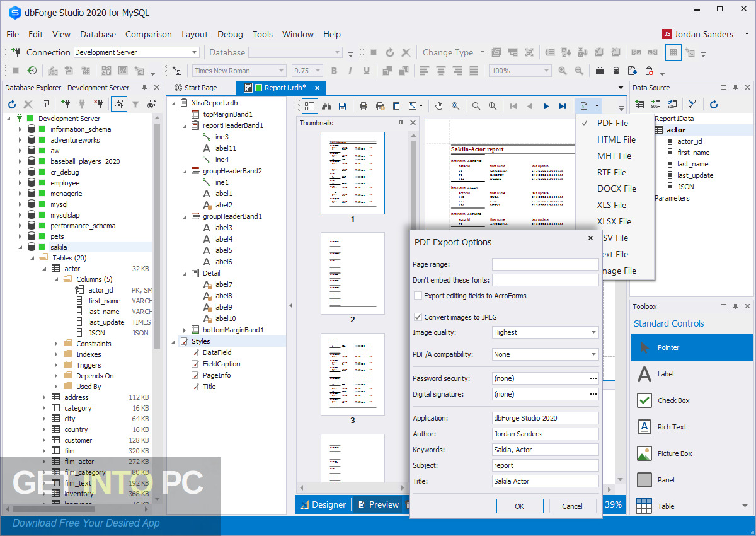Select the hand pan tool

[x=439, y=106]
